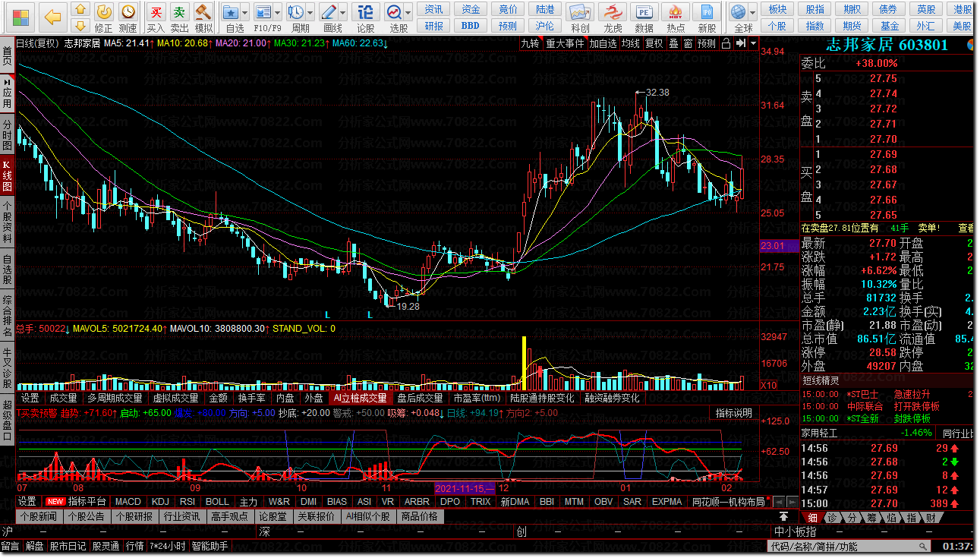
Task: Select the 个股资料 sidebar tab
Action: (7, 221)
